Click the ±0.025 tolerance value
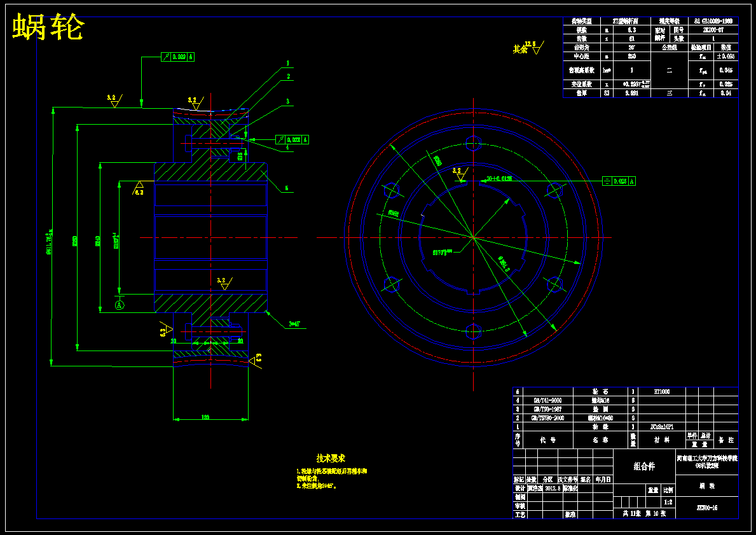Image resolution: width=756 pixels, height=535 pixels. (725, 57)
